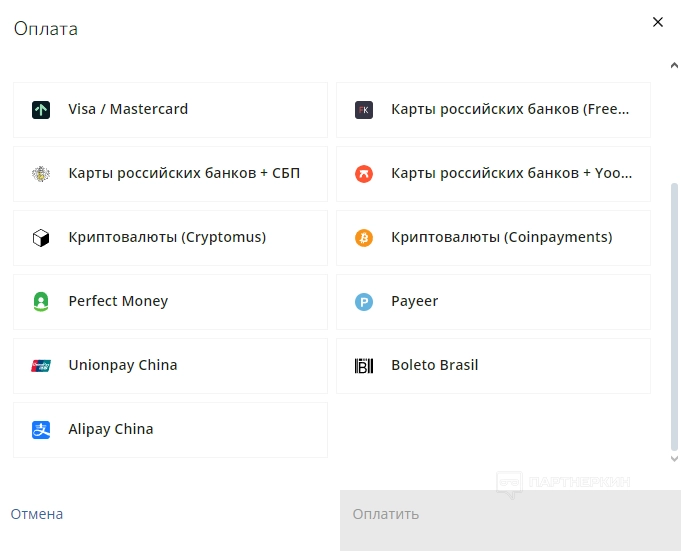Close the Оплата payment dialog

[658, 22]
